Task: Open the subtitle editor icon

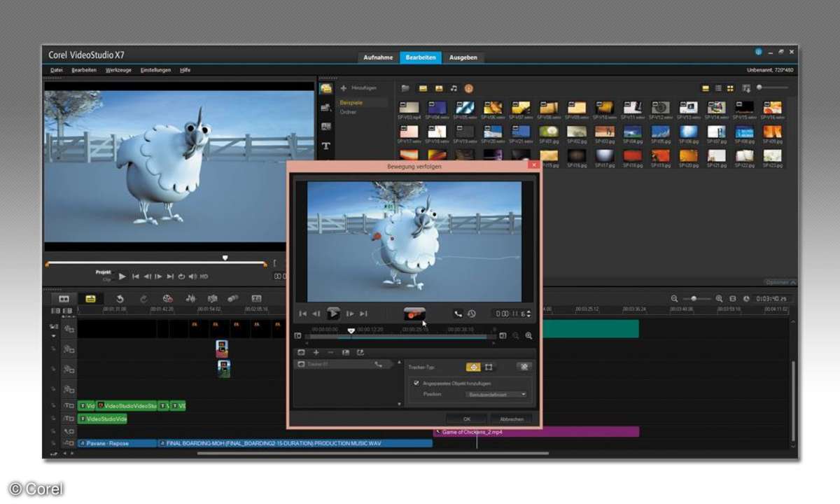Action: coord(256,299)
